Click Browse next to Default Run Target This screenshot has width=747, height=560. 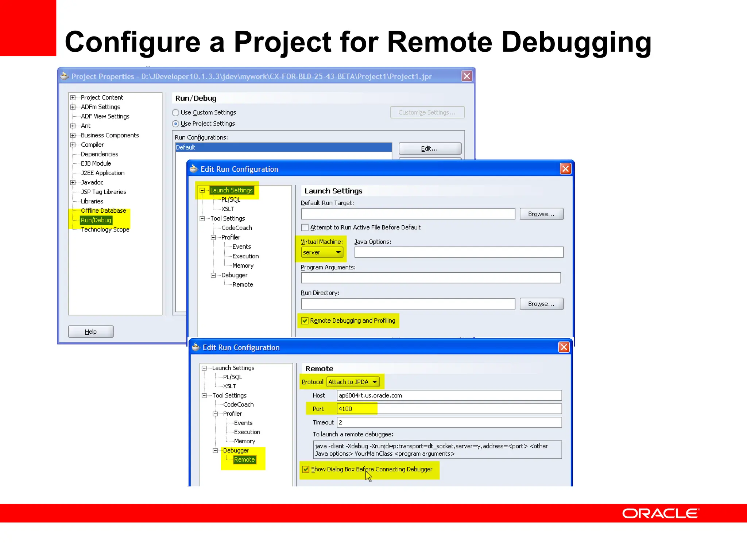pos(541,214)
